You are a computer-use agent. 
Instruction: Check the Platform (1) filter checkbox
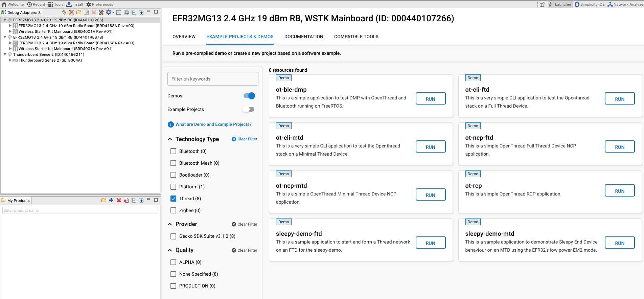(174, 187)
